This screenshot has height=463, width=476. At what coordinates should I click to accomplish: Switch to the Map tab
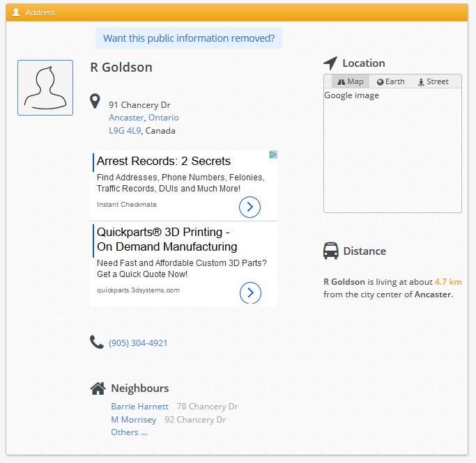click(x=351, y=81)
